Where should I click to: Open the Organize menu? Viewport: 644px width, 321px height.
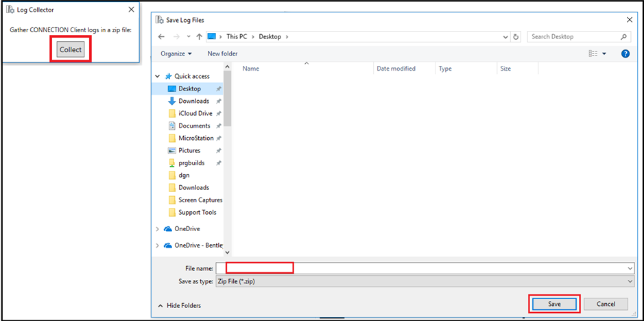click(x=176, y=53)
